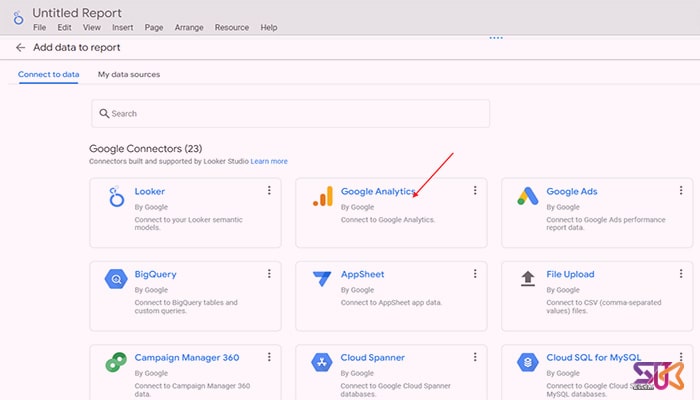
Task: Click the 'Connect to Google Analytics.' description
Action: tap(388, 220)
